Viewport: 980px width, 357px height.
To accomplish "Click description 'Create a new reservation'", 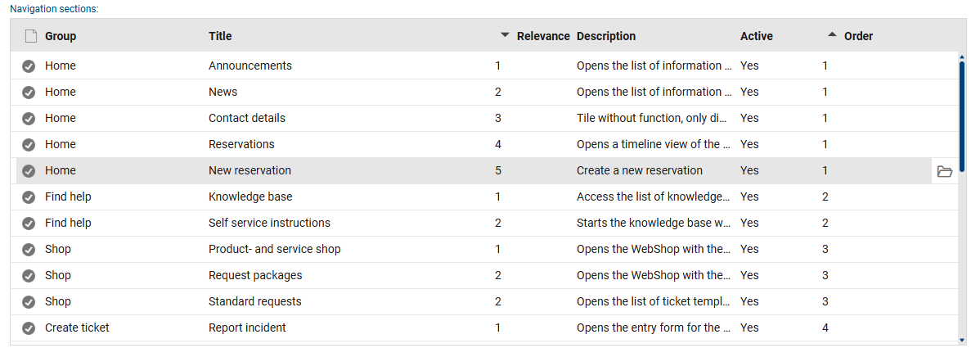I will (x=640, y=170).
